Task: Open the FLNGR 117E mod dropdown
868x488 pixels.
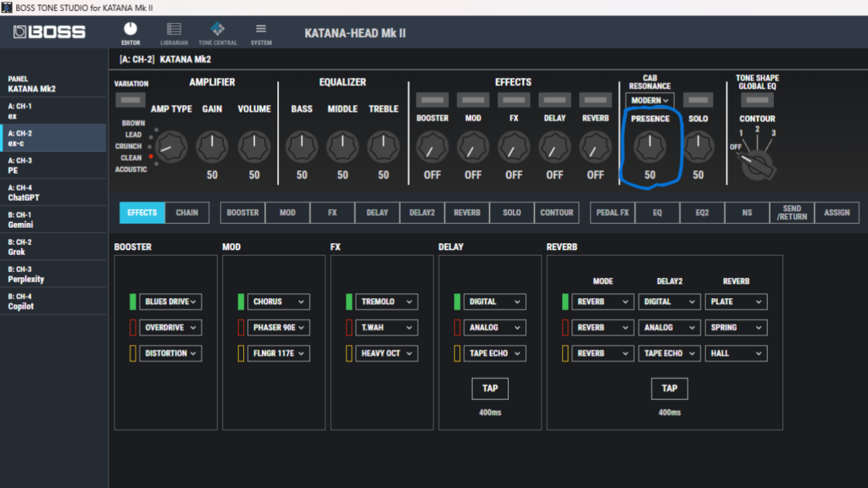Action: pyautogui.click(x=278, y=353)
